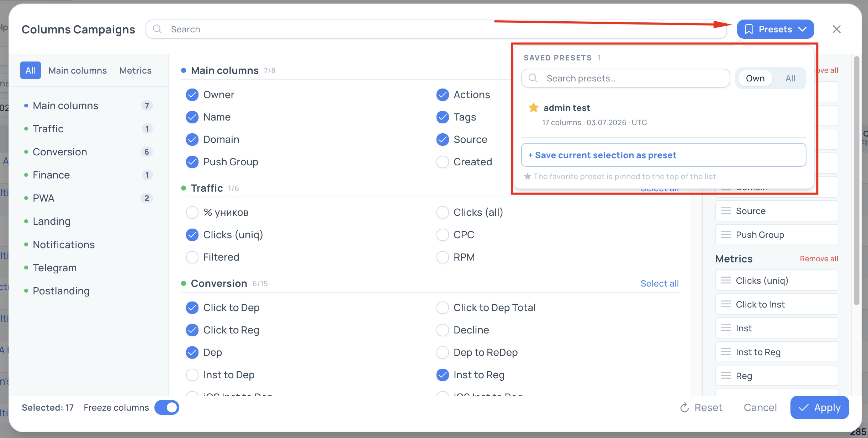Click the magnifier icon in the main Search bar

157,29
